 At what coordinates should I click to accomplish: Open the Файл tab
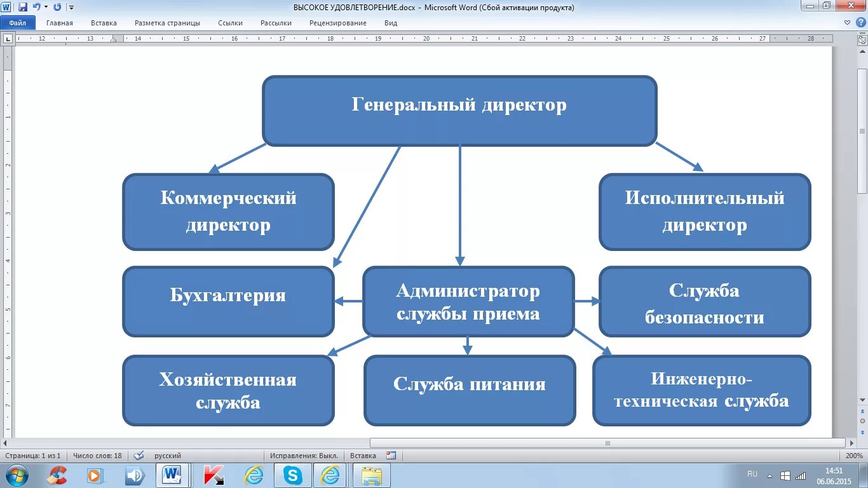(18, 23)
